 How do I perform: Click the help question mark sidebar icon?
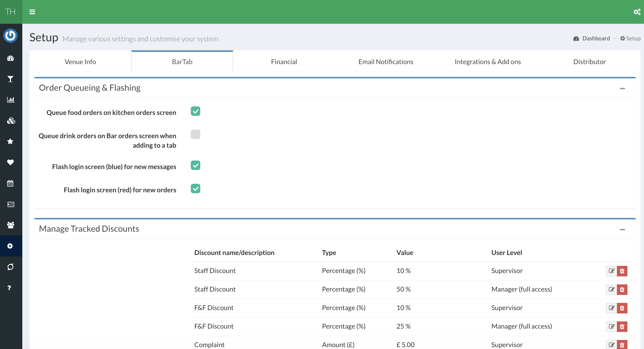click(9, 288)
